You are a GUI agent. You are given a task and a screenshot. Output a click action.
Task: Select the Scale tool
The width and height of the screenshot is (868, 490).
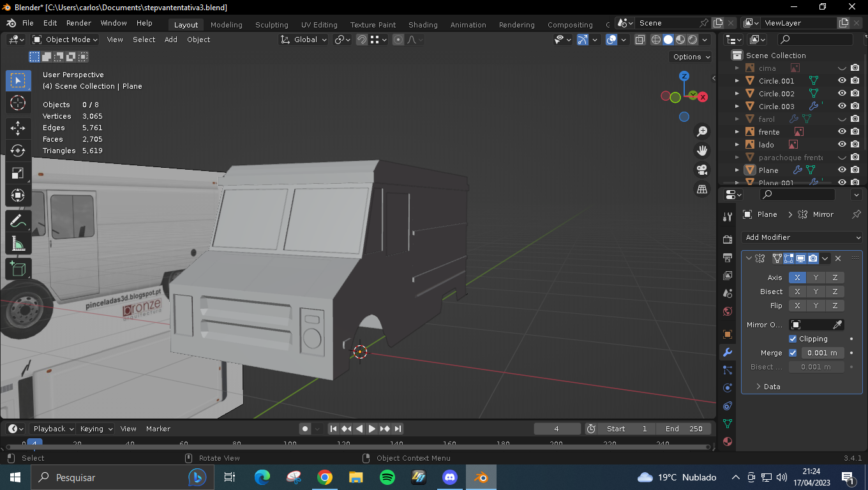coord(18,174)
